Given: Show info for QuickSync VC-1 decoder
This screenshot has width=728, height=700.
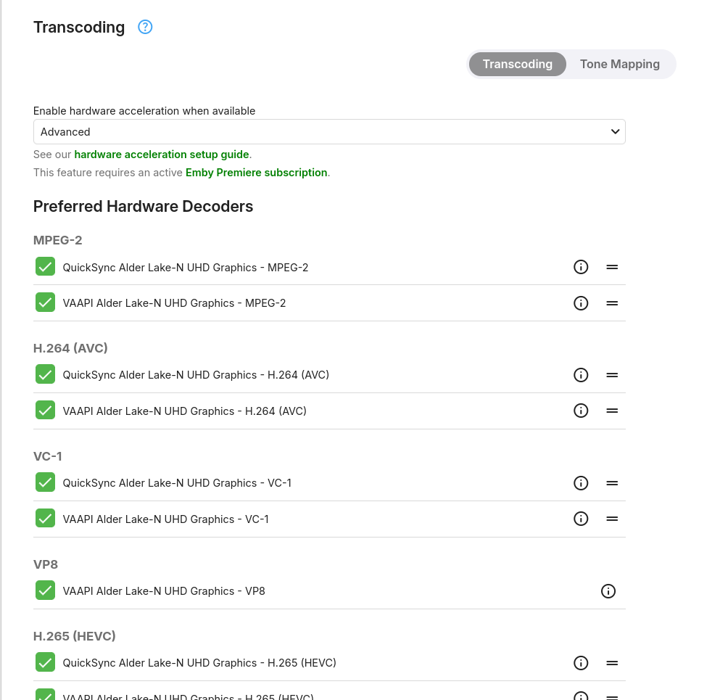Looking at the screenshot, I should pos(581,483).
